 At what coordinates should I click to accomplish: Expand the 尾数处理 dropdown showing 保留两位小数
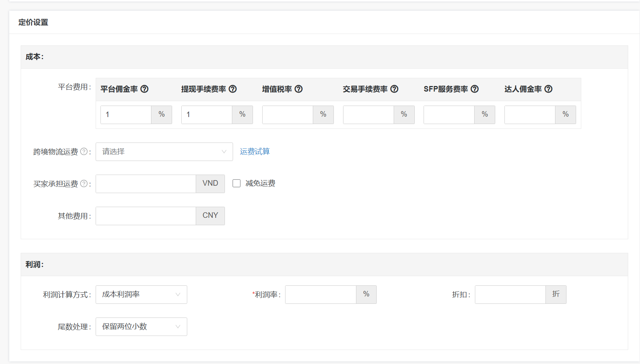click(x=141, y=326)
